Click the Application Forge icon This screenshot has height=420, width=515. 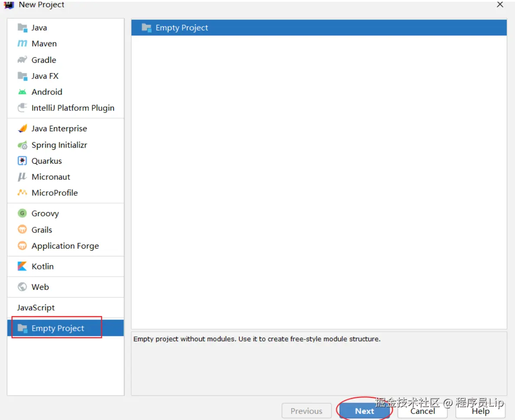click(x=23, y=246)
